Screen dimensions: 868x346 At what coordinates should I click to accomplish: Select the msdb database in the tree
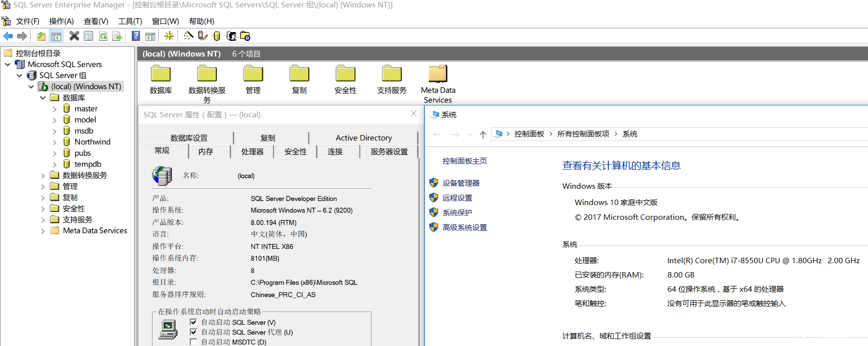point(84,131)
